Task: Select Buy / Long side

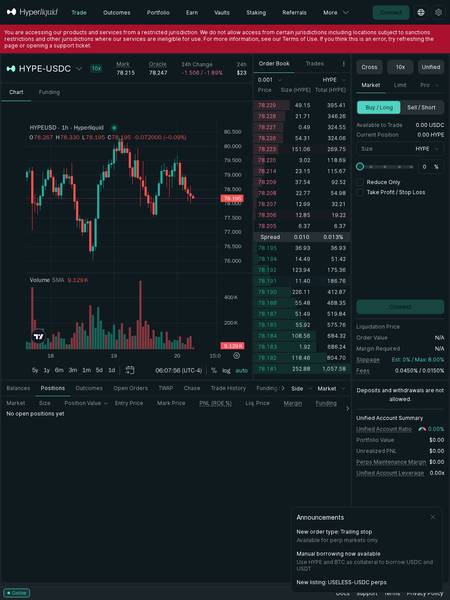Action: 379,108
